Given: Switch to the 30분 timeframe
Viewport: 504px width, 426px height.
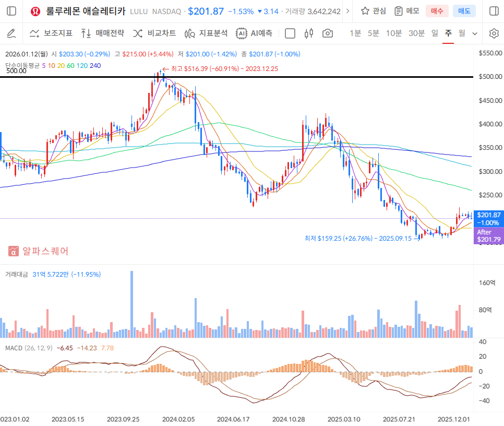Looking at the screenshot, I should tap(416, 33).
